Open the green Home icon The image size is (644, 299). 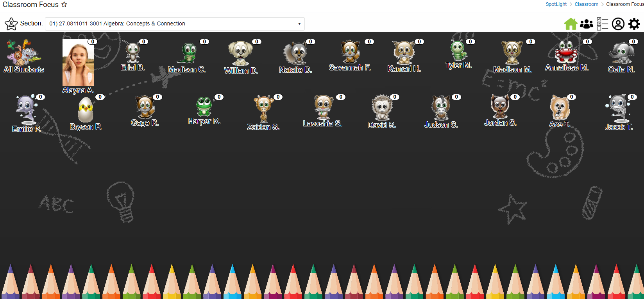pyautogui.click(x=571, y=24)
